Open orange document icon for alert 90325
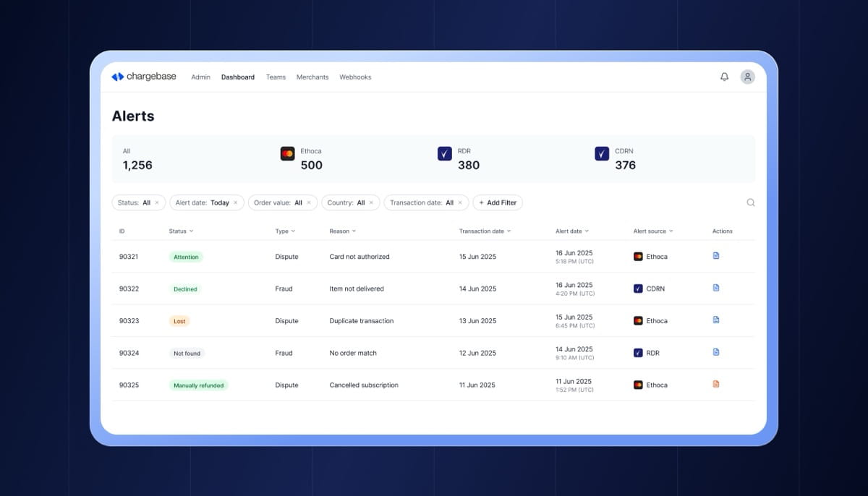The image size is (868, 496). point(716,384)
